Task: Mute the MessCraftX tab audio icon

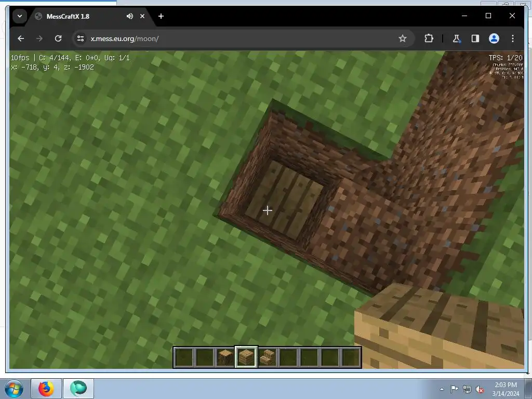Action: pos(129,16)
